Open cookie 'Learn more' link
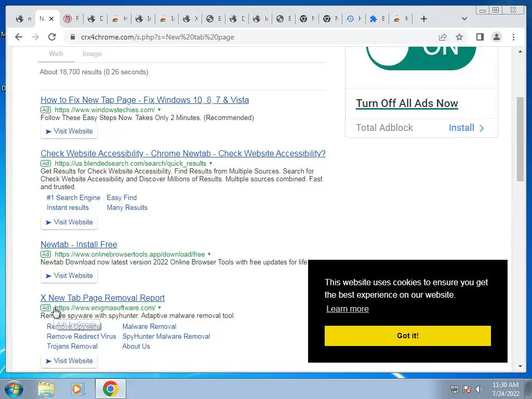This screenshot has height=399, width=532. [x=348, y=309]
